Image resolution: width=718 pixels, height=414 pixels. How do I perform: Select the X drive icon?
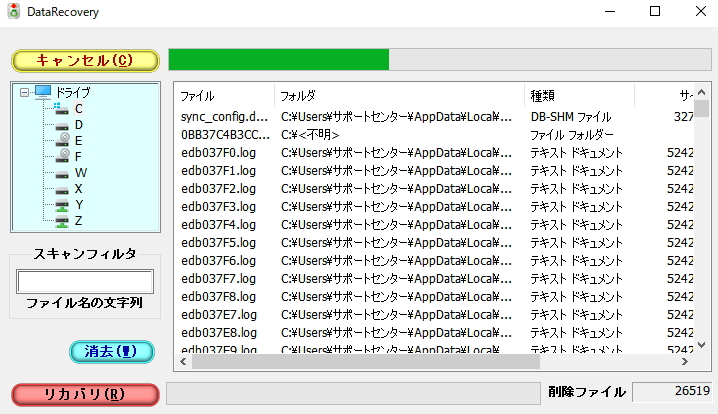(61, 188)
